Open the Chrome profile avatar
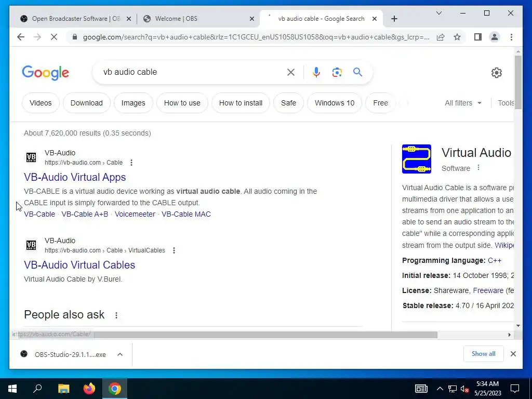The image size is (532, 399). 495,37
